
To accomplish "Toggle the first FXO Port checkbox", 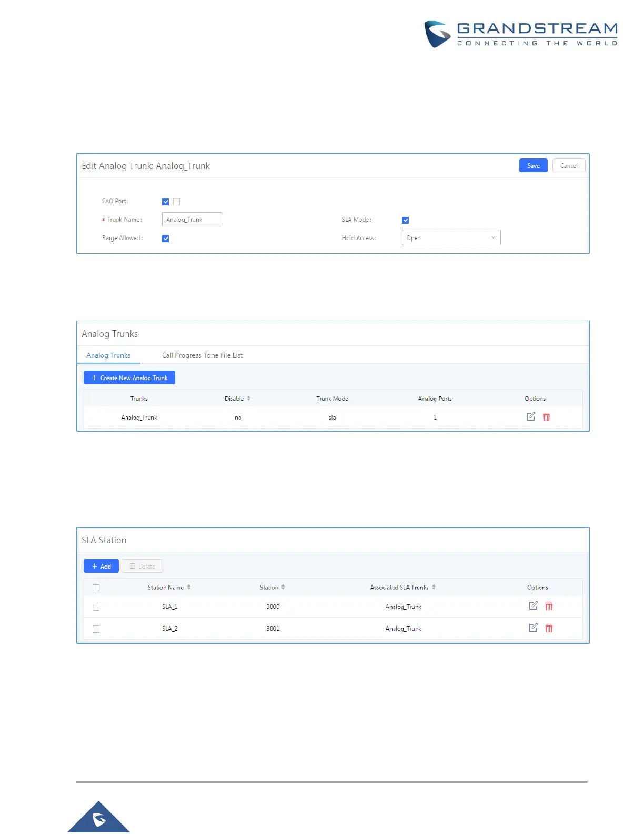I will [x=166, y=202].
